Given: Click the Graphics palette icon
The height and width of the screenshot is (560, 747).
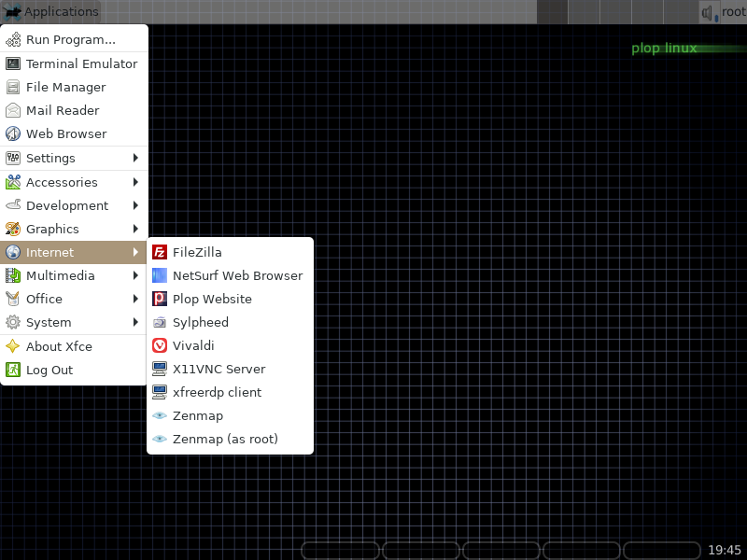Looking at the screenshot, I should (x=13, y=229).
